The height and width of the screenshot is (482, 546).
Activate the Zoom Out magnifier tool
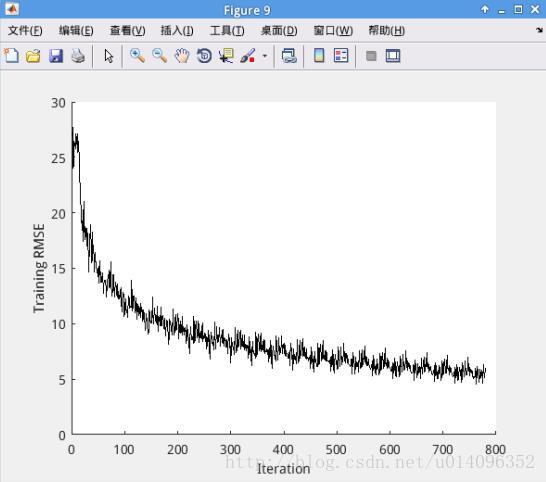coord(160,56)
